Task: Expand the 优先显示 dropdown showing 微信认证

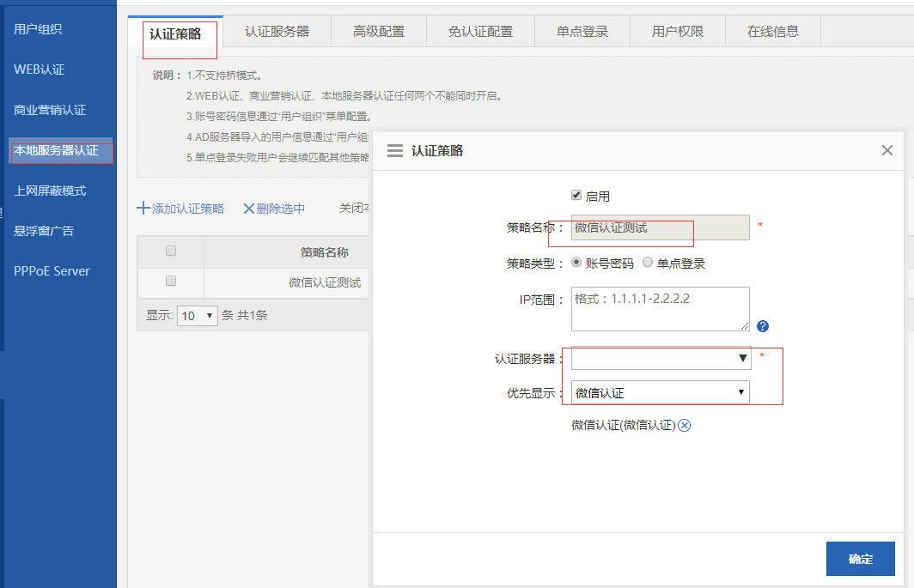Action: pyautogui.click(x=660, y=393)
